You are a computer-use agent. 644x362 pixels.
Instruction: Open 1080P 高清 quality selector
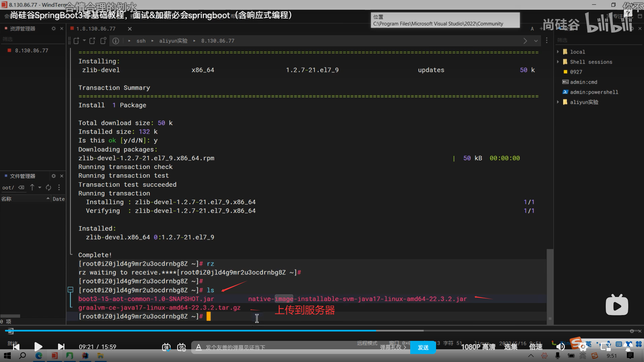(x=478, y=347)
